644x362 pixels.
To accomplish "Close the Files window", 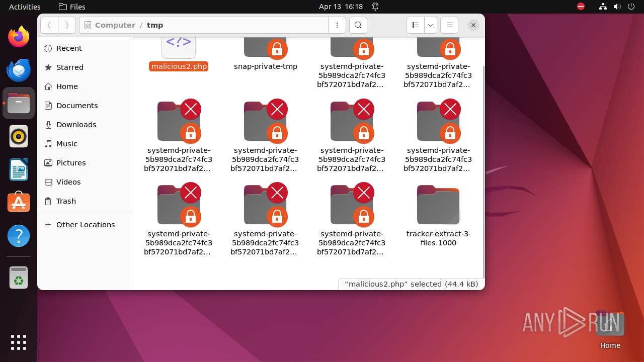I will click(473, 25).
